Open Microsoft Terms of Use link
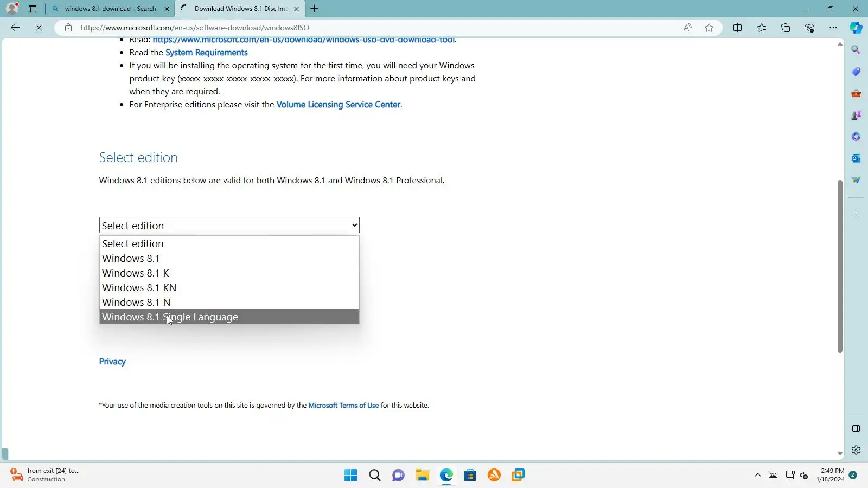 click(343, 406)
